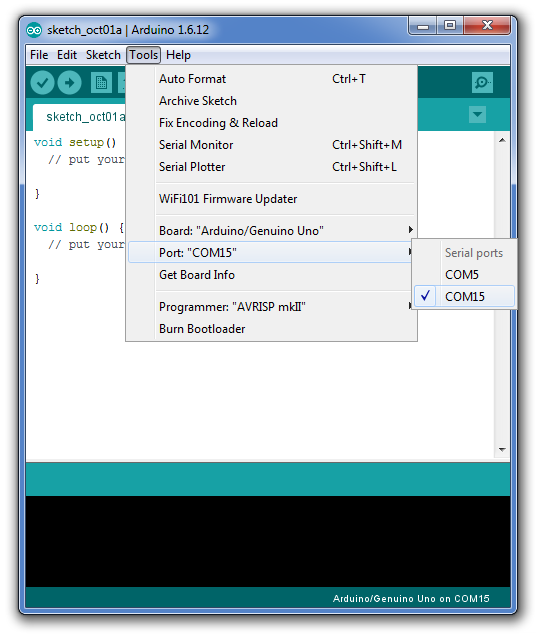Open Serial Monitor magnifier icon in toolbar
546x639 pixels.
(x=482, y=83)
